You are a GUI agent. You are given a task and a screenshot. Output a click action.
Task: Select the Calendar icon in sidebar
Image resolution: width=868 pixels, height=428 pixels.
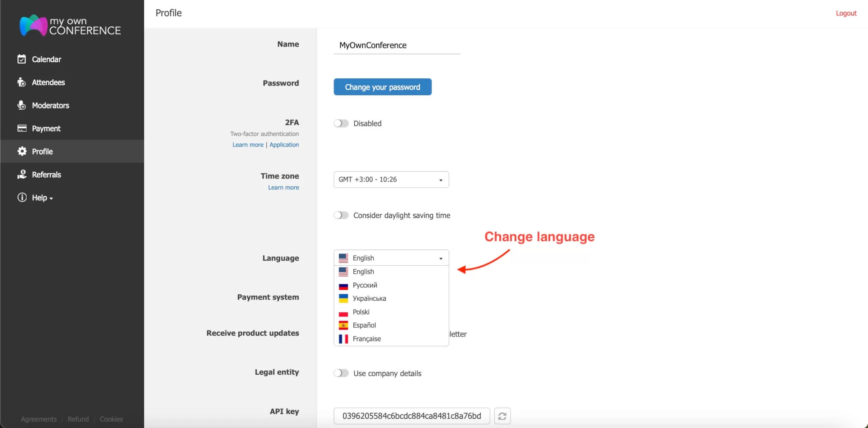[22, 59]
